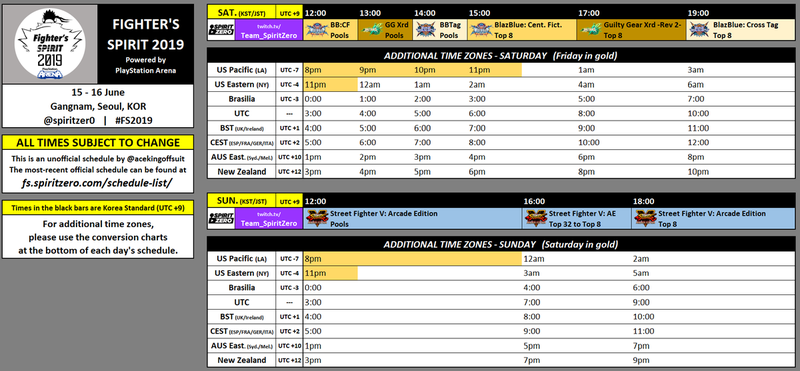Click the Sunday Spirit Zero logo icon
This screenshot has height=371, width=800.
(x=221, y=218)
